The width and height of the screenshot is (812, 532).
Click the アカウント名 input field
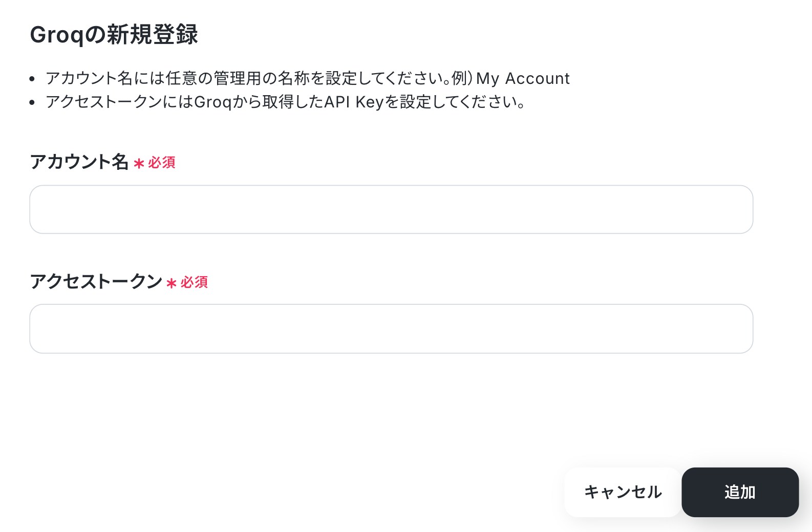click(391, 209)
